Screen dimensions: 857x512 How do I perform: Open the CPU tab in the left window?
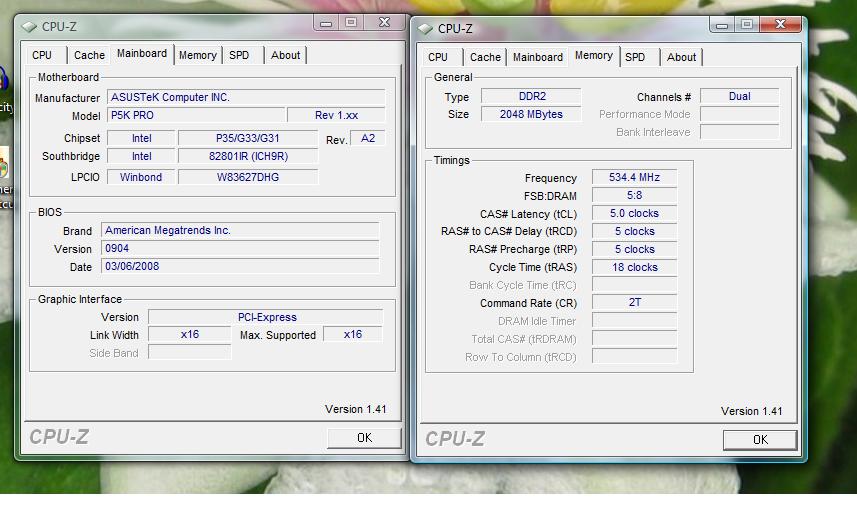(x=42, y=56)
